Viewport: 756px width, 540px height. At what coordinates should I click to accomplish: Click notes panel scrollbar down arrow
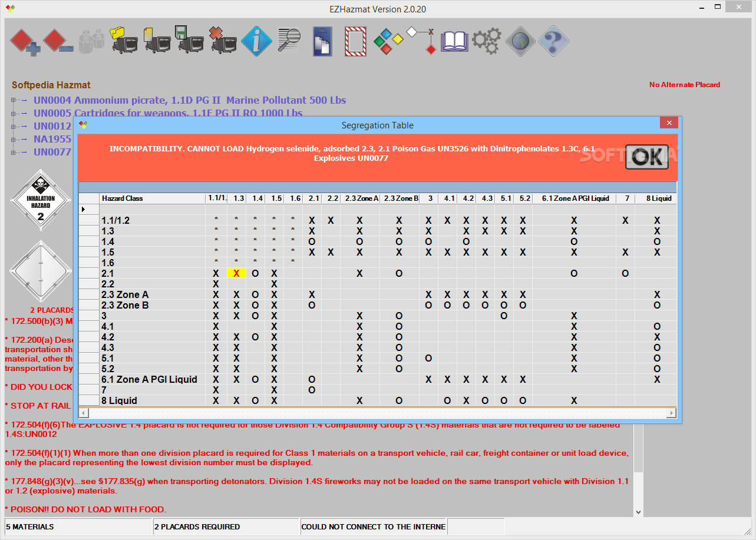point(638,512)
